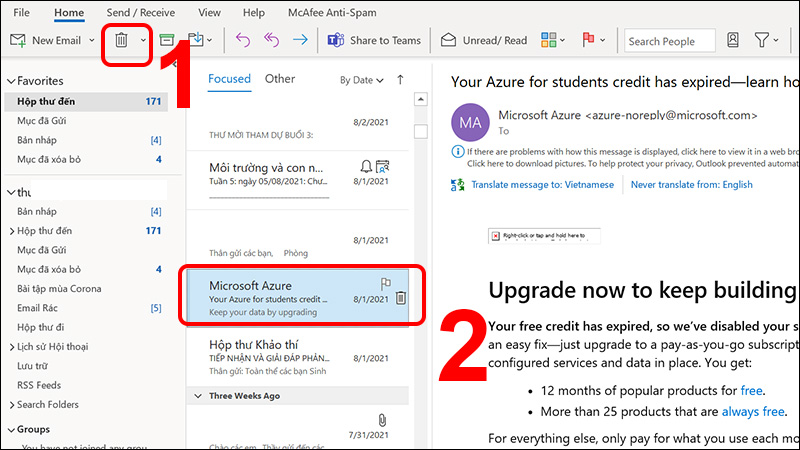Image resolution: width=800 pixels, height=450 pixels.
Task: Expand the account Hộp thư đến folder
Action: pyautogui.click(x=12, y=231)
